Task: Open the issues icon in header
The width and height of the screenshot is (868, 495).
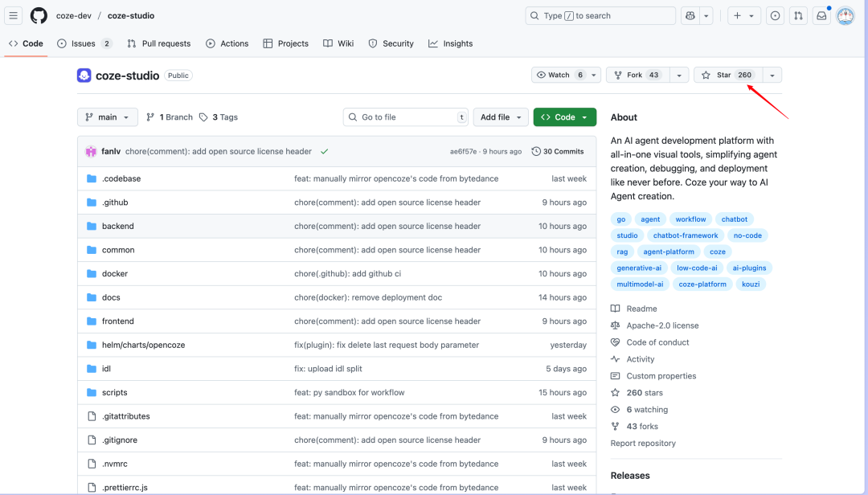Action: pyautogui.click(x=775, y=16)
